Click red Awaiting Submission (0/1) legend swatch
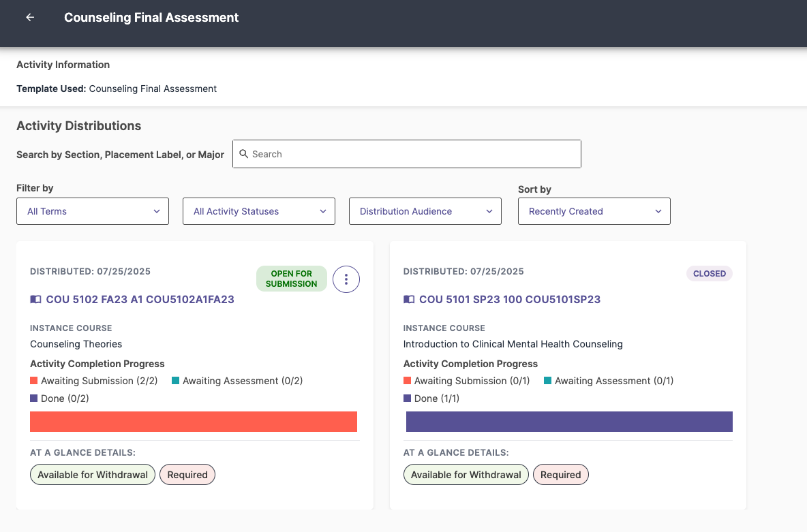The image size is (807, 532). (407, 381)
